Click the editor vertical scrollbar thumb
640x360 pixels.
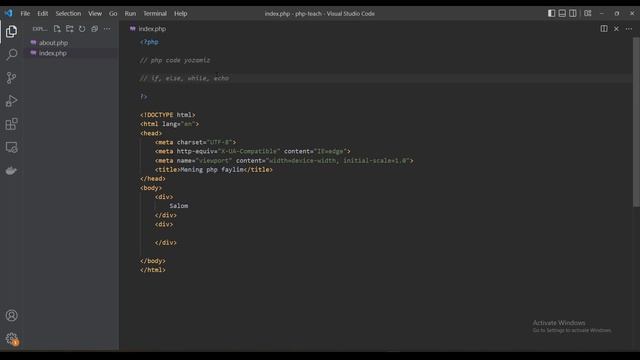[636, 122]
